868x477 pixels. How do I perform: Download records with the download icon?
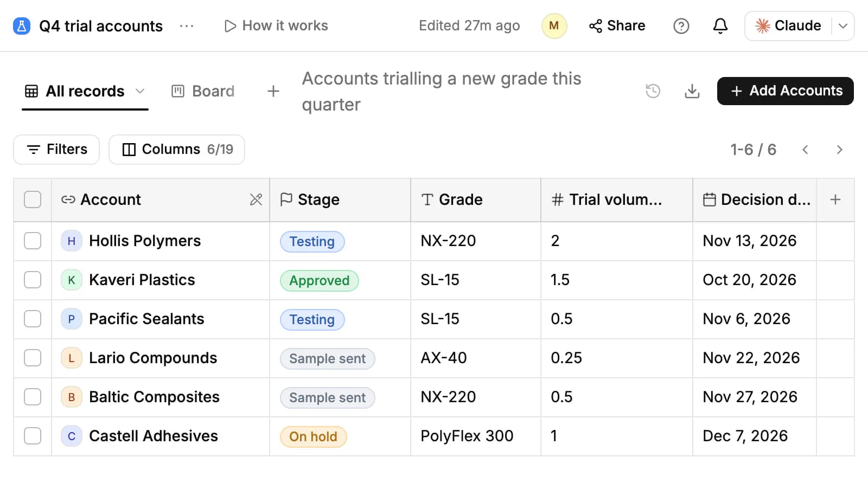point(692,91)
